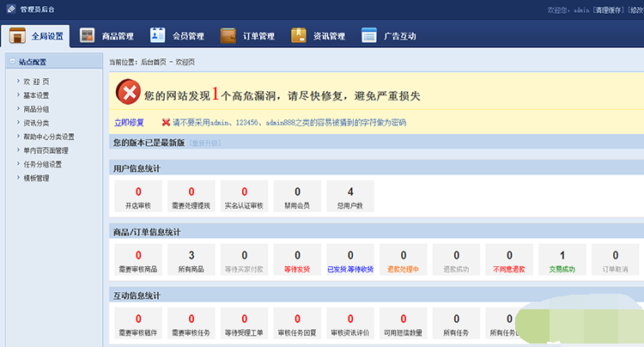The image size is (644, 347).
Task: Open the 退款成功 stat tile
Action: click(x=456, y=259)
